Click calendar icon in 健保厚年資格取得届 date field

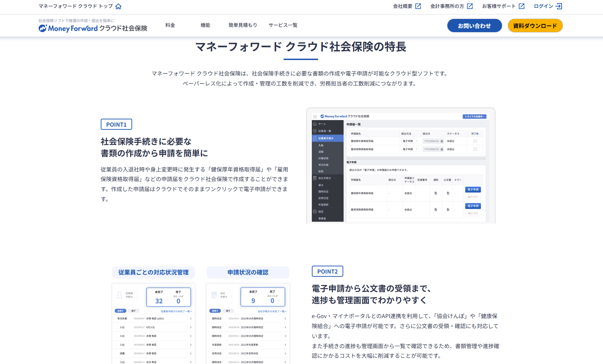click(442, 141)
